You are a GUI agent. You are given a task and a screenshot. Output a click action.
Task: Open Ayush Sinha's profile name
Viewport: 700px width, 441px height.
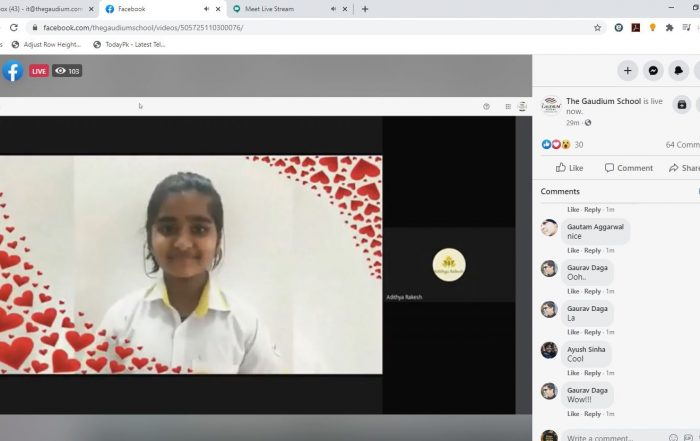586,349
